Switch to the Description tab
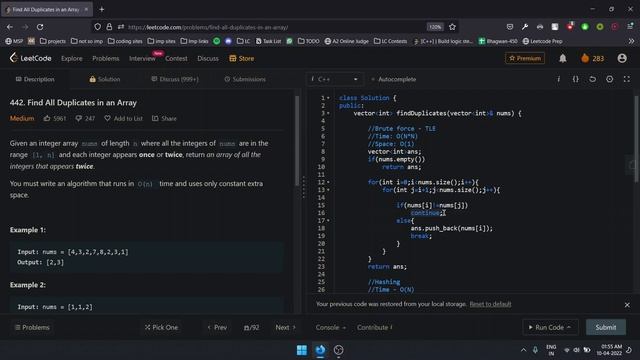The height and width of the screenshot is (360, 640). pyautogui.click(x=35, y=79)
